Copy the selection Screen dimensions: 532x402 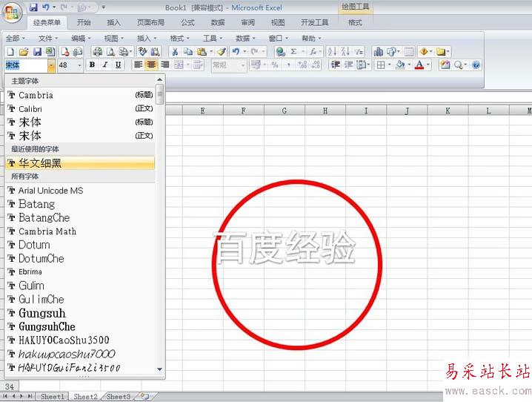pyautogui.click(x=188, y=52)
